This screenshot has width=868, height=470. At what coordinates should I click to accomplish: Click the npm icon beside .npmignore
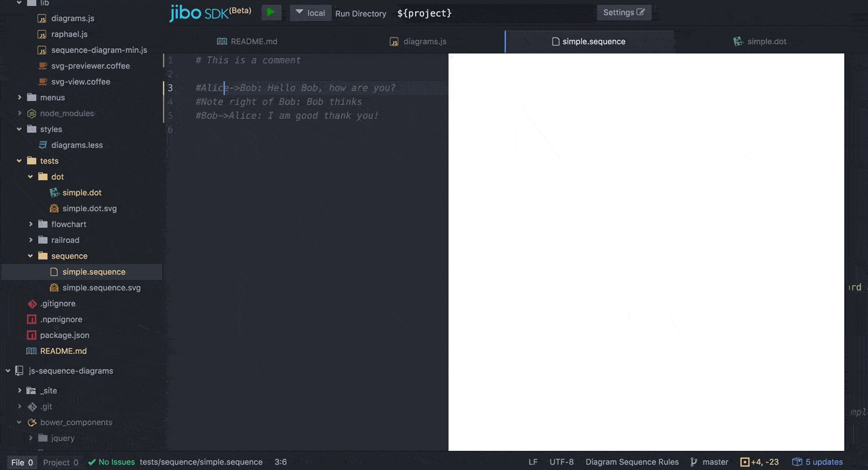[x=31, y=319]
